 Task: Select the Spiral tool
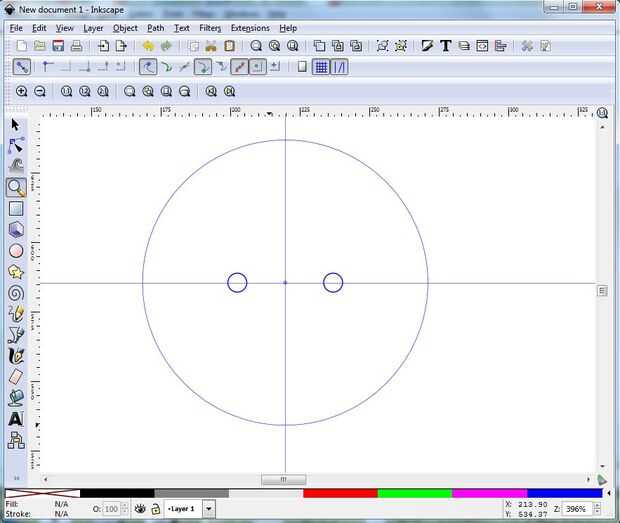click(x=16, y=293)
